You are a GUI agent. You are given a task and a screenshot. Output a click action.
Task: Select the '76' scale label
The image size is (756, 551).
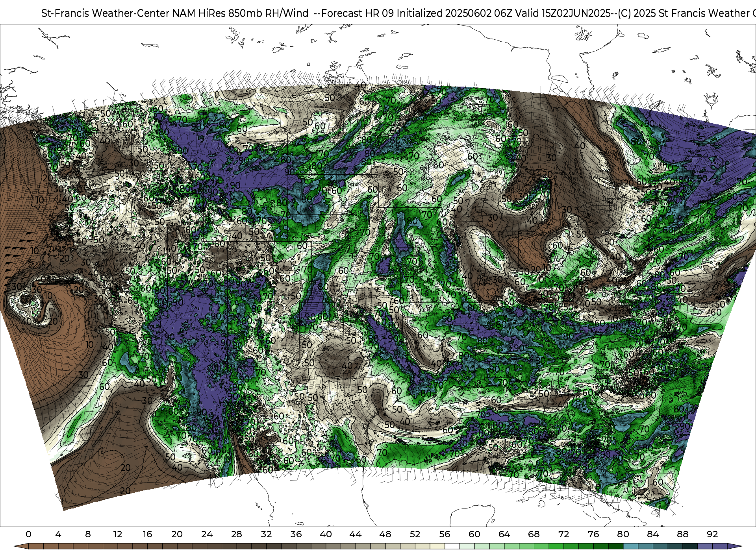[593, 534]
